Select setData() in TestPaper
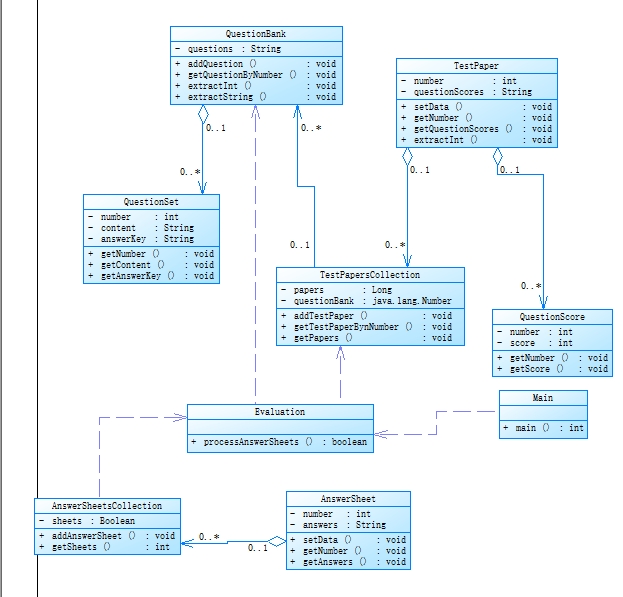Screen dimensions: 623x597 click(x=476, y=107)
